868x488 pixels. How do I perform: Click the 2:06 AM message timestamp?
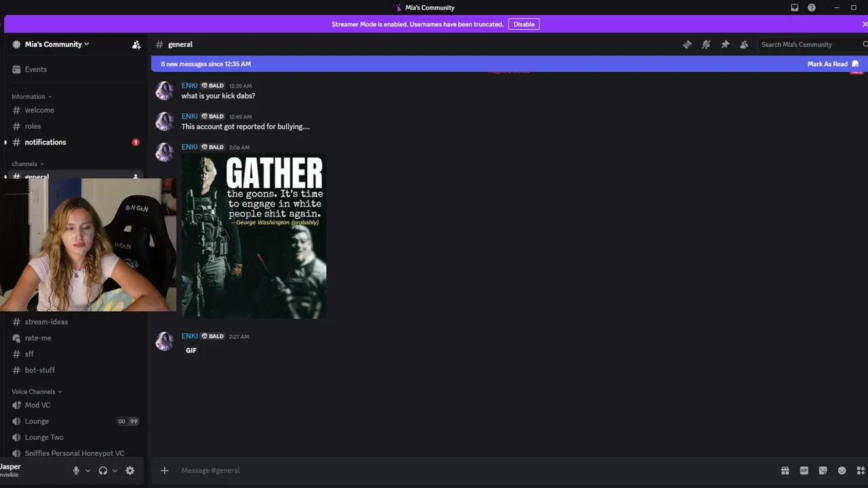239,147
